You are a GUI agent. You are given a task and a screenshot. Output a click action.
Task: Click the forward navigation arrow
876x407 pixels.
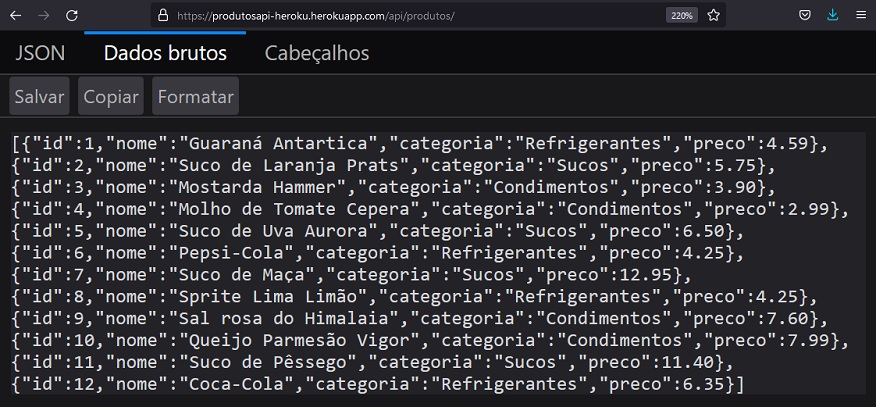(44, 16)
